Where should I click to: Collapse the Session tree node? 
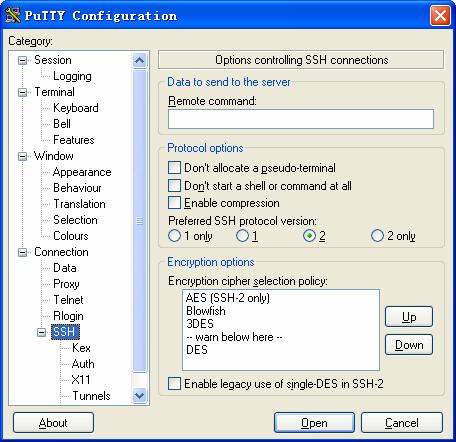click(22, 60)
